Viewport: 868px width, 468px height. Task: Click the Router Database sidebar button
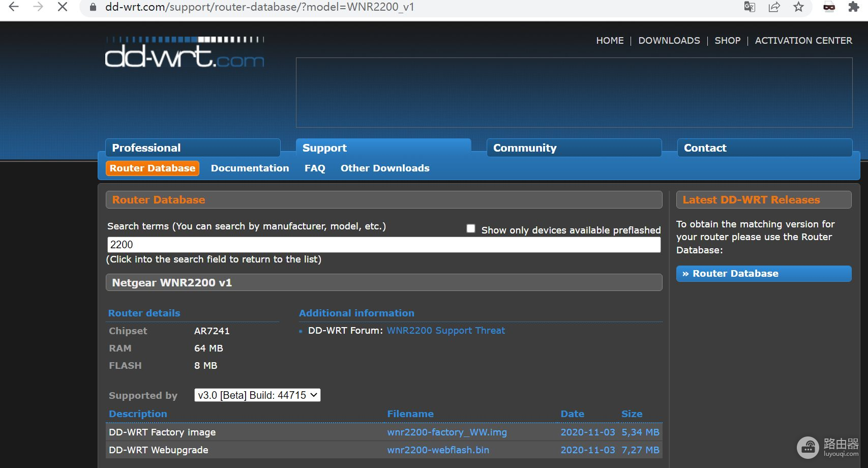tap(764, 274)
